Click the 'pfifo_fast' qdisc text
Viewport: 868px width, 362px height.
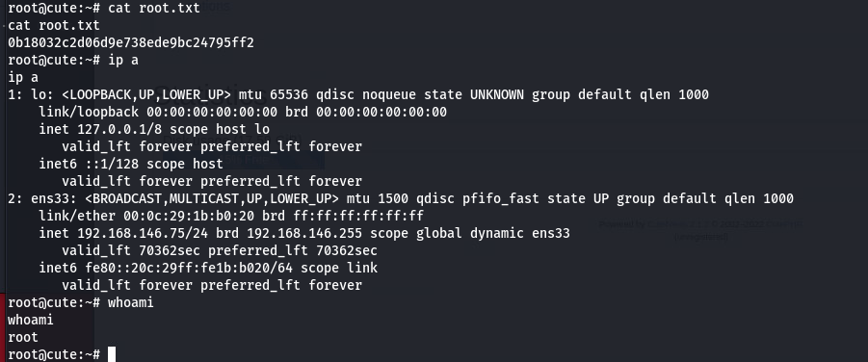[500, 198]
